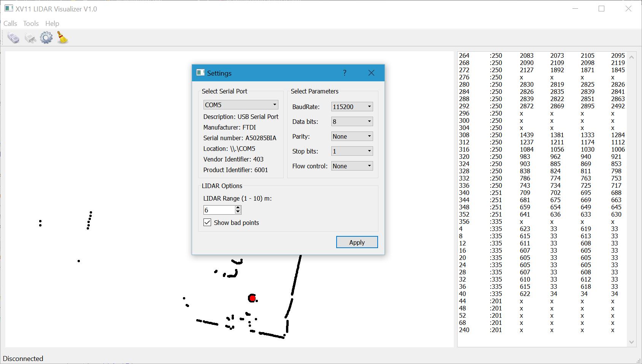Click value 1439 in row 308
Image resolution: width=642 pixels, height=364 pixels.
[527, 135]
